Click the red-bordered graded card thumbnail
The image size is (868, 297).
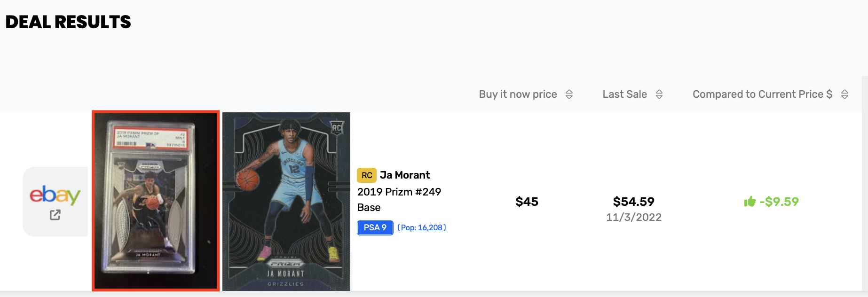click(x=155, y=202)
